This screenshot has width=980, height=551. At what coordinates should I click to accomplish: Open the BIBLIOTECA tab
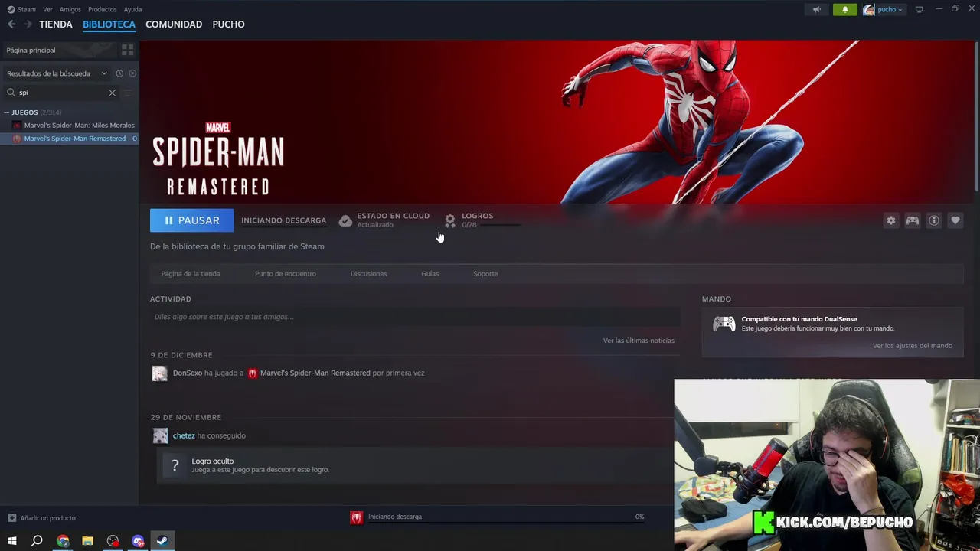109,24
